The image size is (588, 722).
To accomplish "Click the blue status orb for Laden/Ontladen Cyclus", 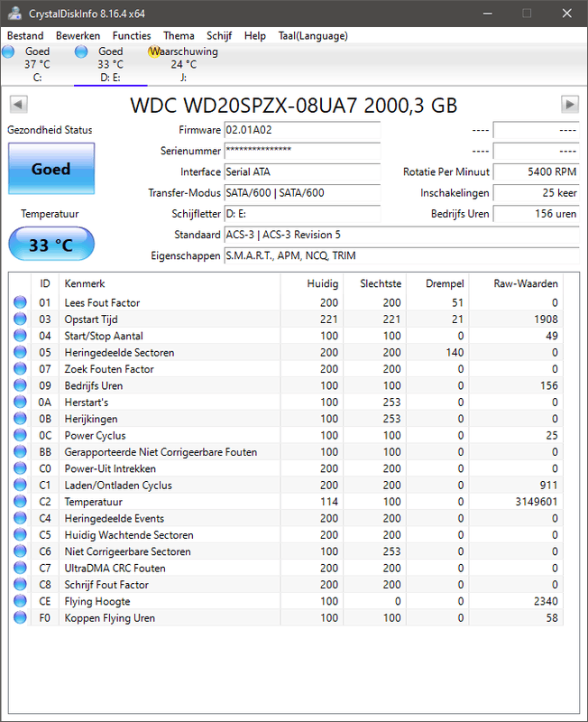I will [x=20, y=485].
